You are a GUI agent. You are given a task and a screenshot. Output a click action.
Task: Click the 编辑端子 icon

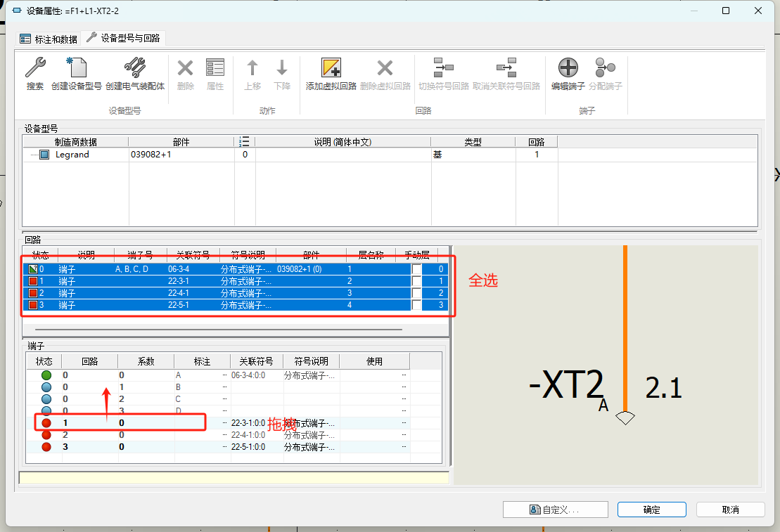coord(567,70)
